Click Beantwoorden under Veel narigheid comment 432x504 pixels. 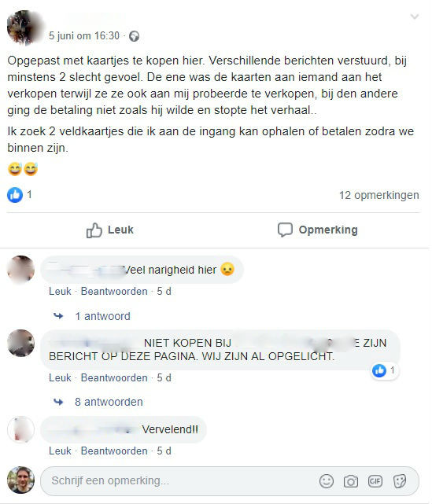(x=114, y=292)
